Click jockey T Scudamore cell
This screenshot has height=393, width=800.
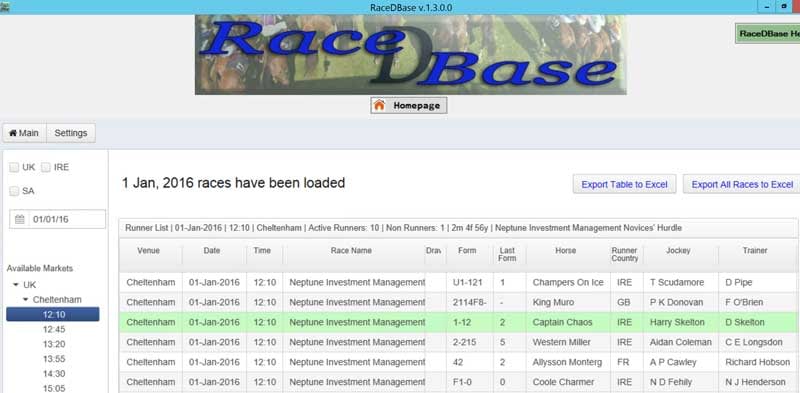click(x=681, y=282)
